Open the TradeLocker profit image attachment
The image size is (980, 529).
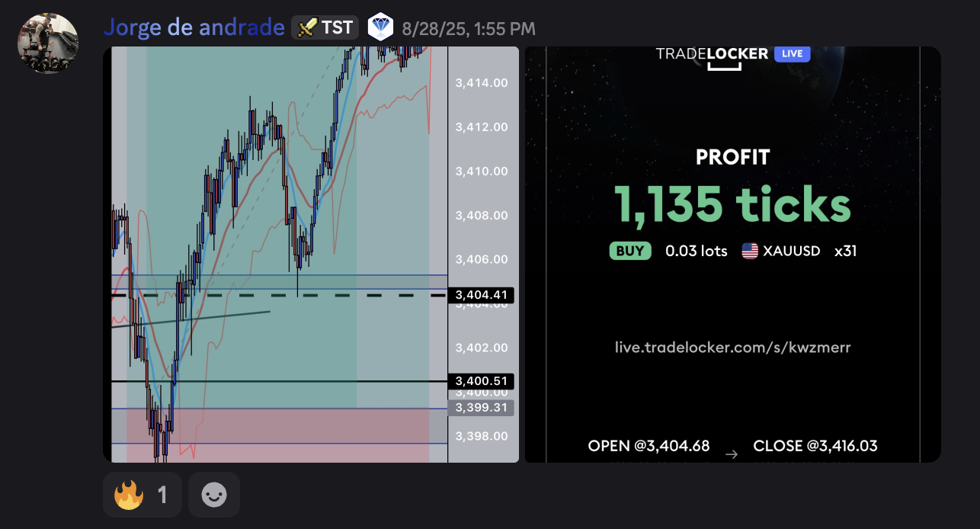point(733,255)
